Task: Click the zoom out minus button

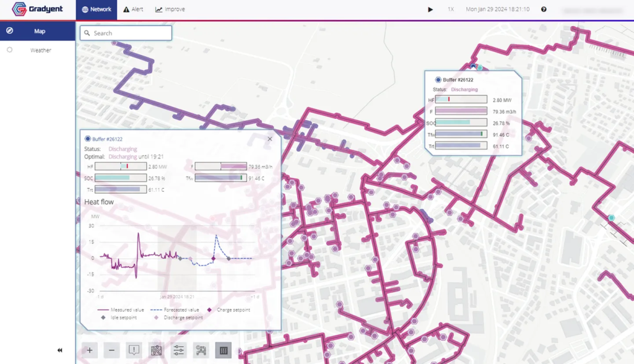Action: point(111,350)
